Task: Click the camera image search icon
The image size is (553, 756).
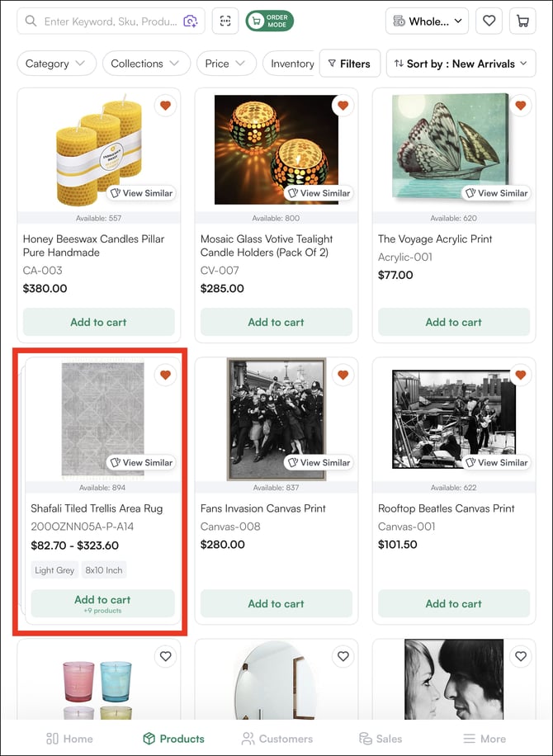Action: pos(191,21)
